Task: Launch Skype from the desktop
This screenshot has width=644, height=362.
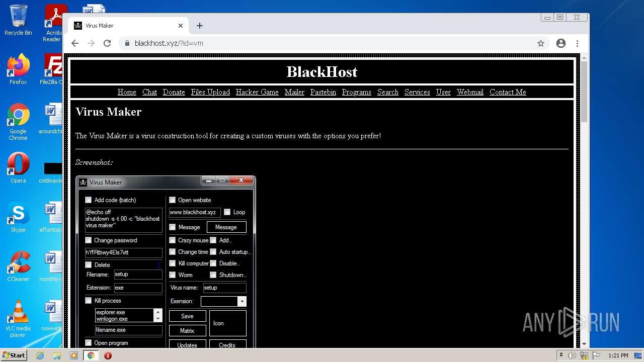Action: pos(18,217)
